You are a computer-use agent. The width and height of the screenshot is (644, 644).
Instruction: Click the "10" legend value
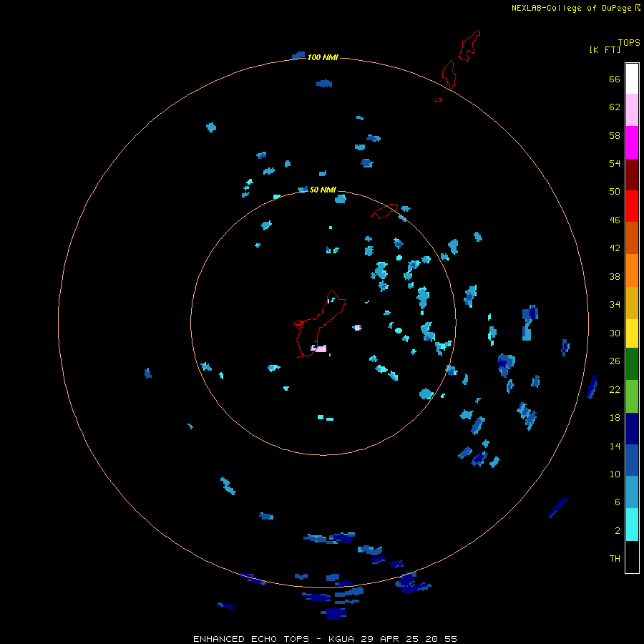pos(615,474)
